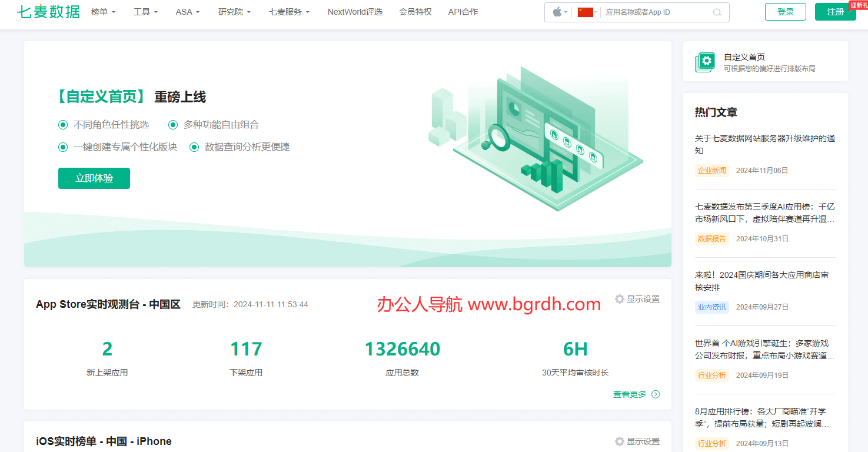Click the 30天平均审核时长 value 6H
This screenshot has width=868, height=452.
pos(576,349)
